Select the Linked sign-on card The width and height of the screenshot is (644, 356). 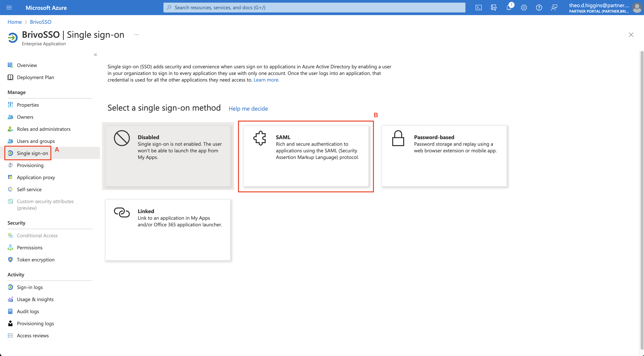tap(168, 230)
